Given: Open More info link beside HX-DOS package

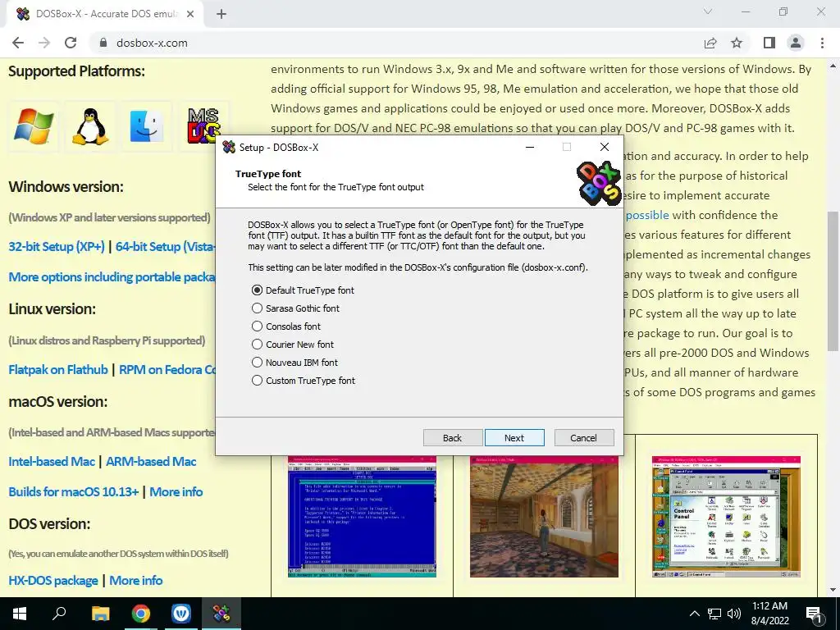Looking at the screenshot, I should (136, 581).
